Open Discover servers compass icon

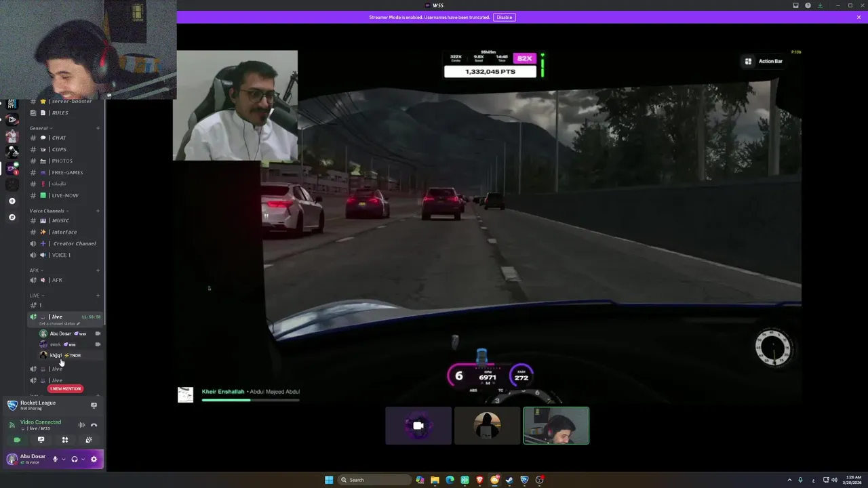tap(12, 218)
